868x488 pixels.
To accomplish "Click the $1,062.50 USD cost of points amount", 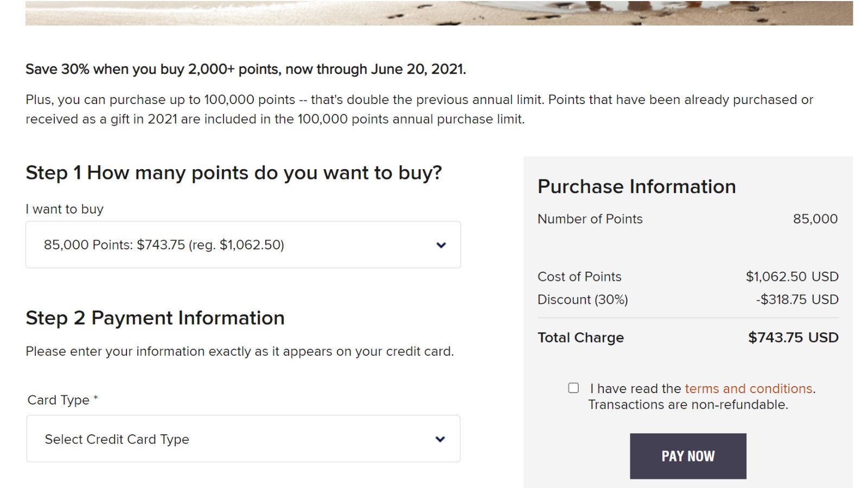I will coord(792,277).
